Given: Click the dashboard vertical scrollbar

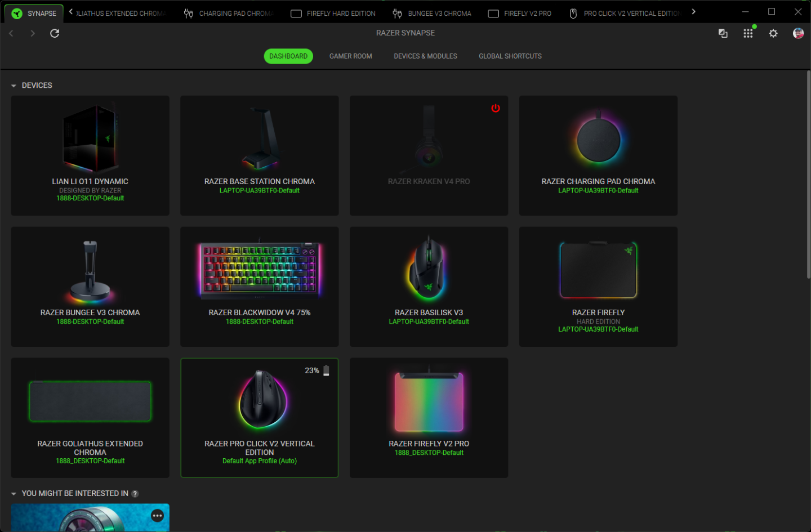Looking at the screenshot, I should tap(808, 175).
